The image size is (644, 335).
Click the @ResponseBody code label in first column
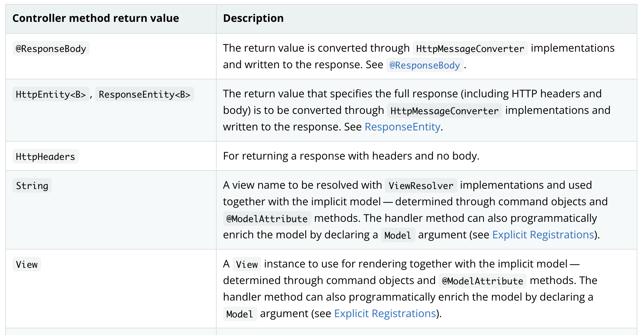51,49
